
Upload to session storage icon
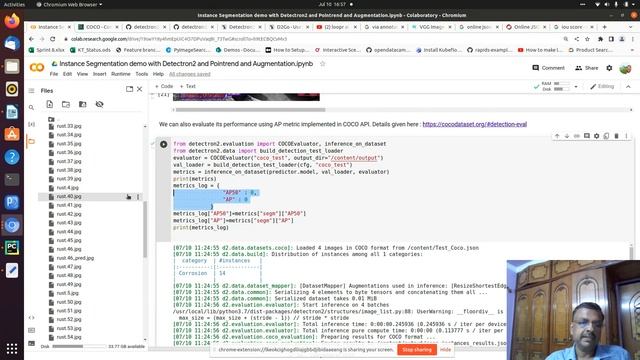[50, 104]
